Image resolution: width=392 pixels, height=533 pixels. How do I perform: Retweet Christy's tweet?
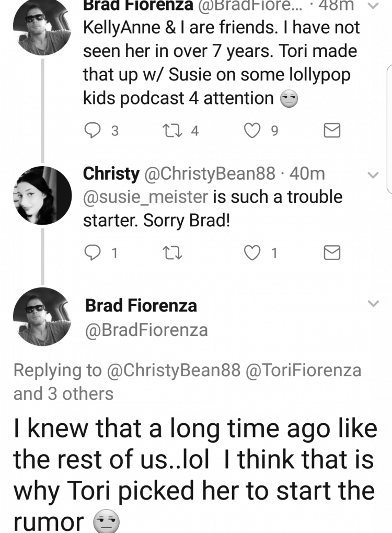coord(172,253)
